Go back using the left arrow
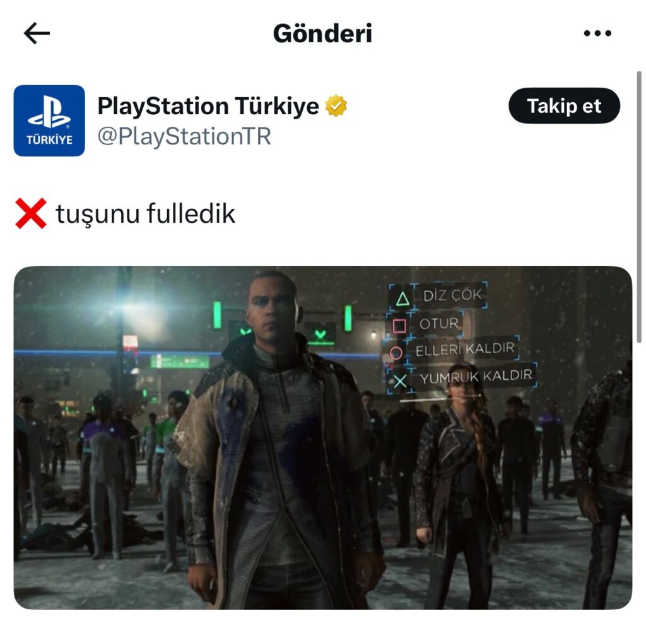Image resolution: width=646 pixels, height=644 pixels. 37,33
